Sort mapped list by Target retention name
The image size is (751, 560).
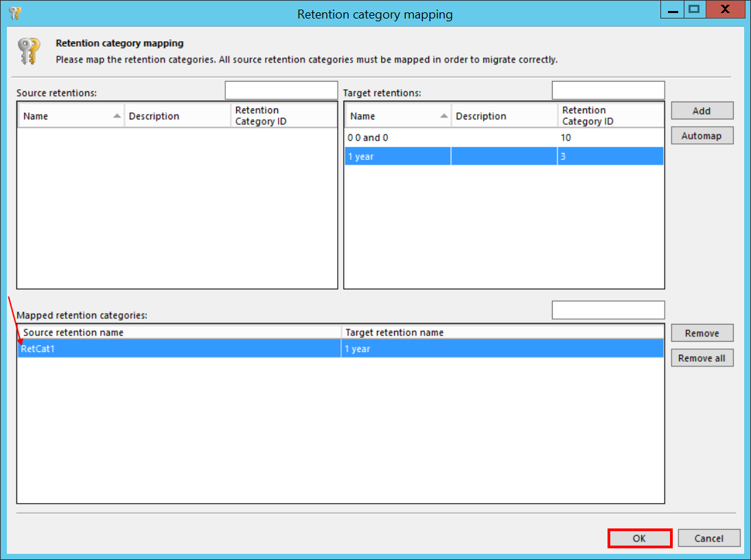(501, 332)
